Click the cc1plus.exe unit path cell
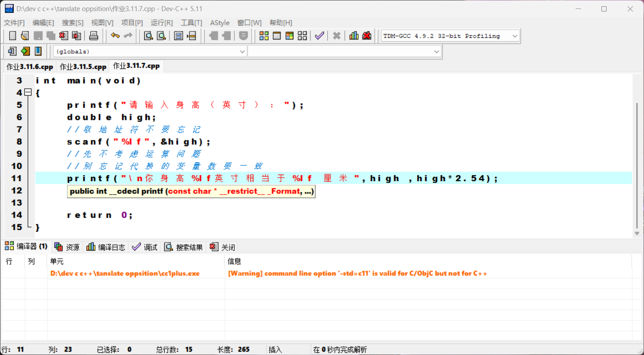The height and width of the screenshot is (355, 644). (125, 273)
